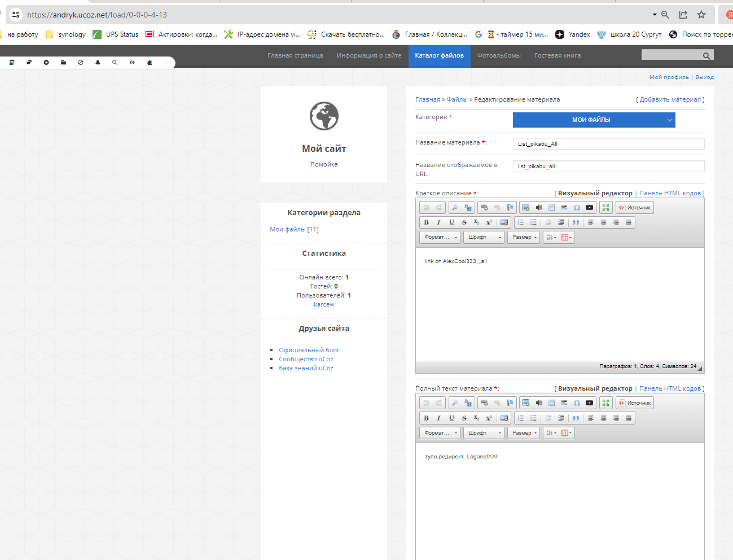733x560 pixels.
Task: Open the Формат dropdown in the short description editor
Action: tap(440, 237)
